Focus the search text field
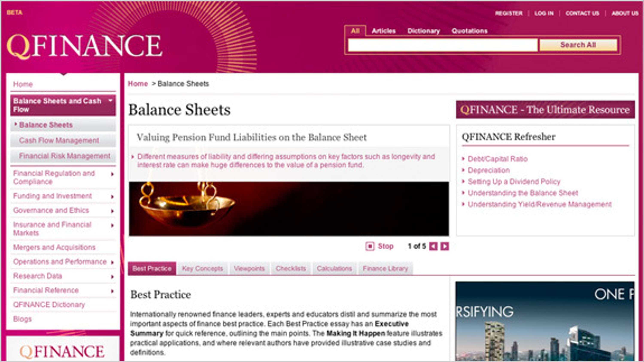644x362 pixels. (x=442, y=45)
